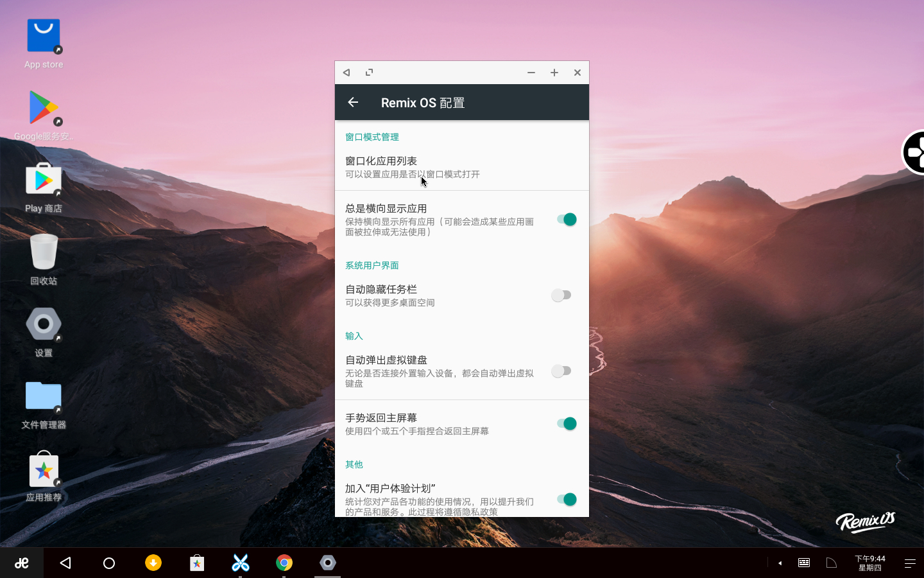Switch to Chrome in the taskbar
Viewport: 924px width, 578px height.
[284, 563]
